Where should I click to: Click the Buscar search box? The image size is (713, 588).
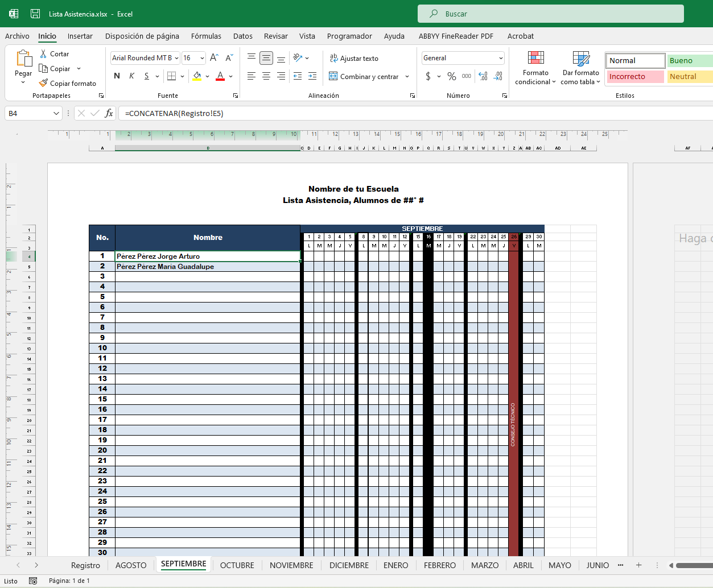550,14
